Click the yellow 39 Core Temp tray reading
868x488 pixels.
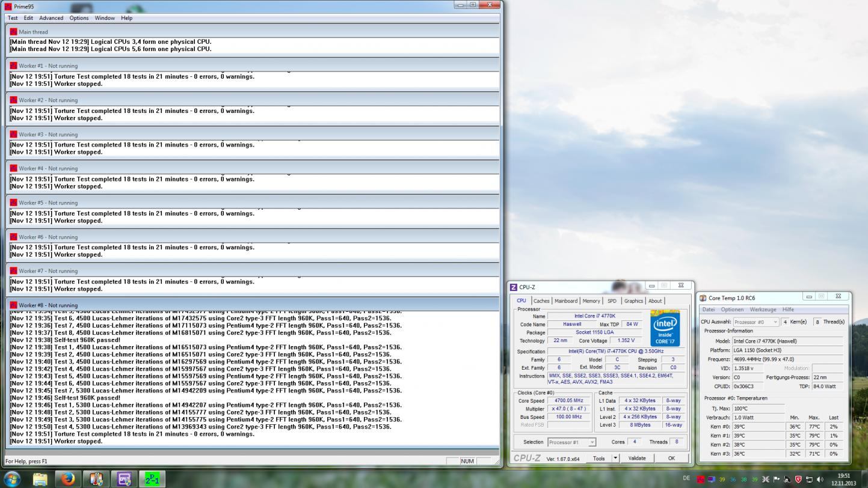coord(722,480)
